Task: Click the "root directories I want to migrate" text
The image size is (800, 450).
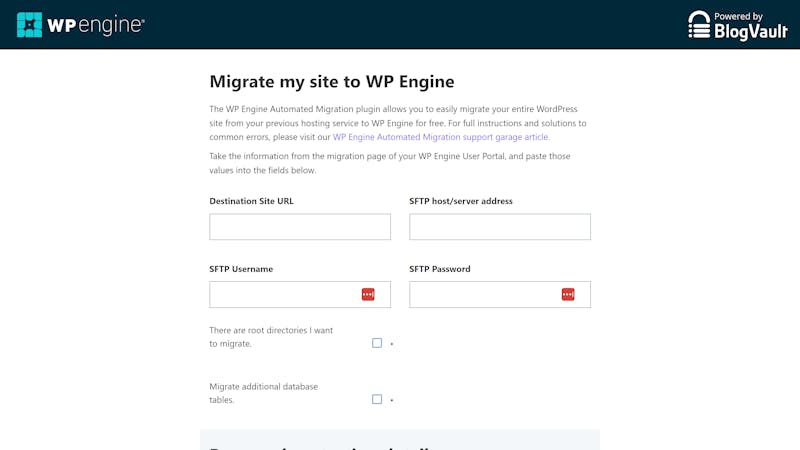Action: 270,336
